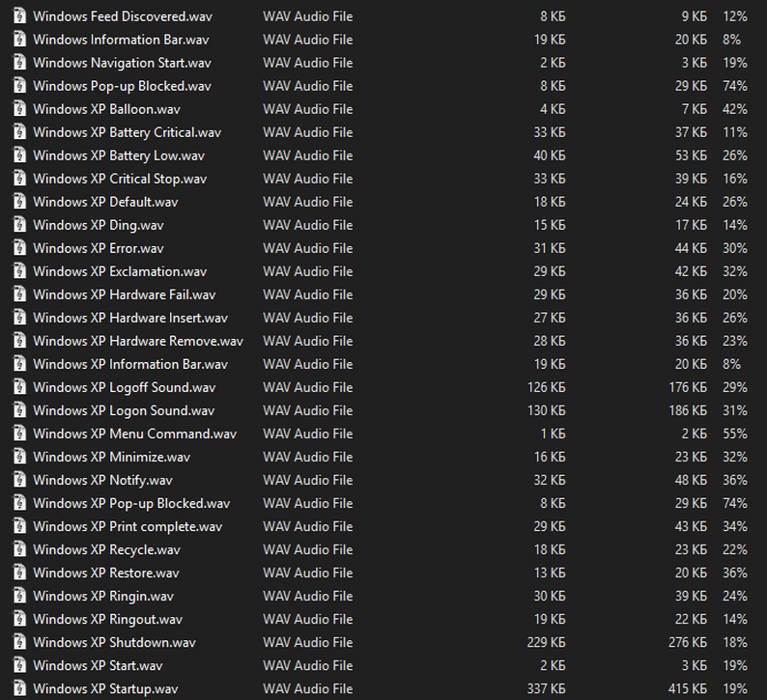767x700 pixels.
Task: Select the file name Windows XP Startup.wav
Action: point(105,688)
